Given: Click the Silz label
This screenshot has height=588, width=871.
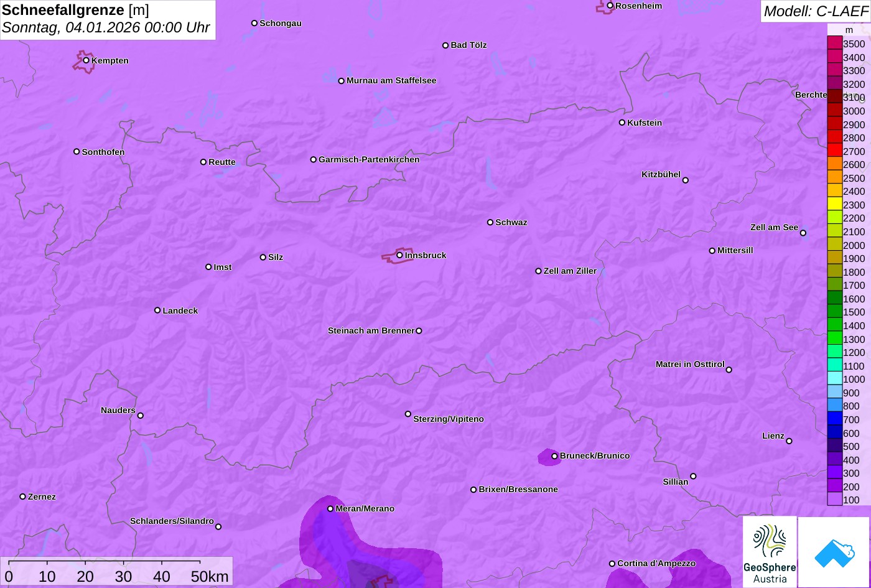Looking at the screenshot, I should pos(276,257).
